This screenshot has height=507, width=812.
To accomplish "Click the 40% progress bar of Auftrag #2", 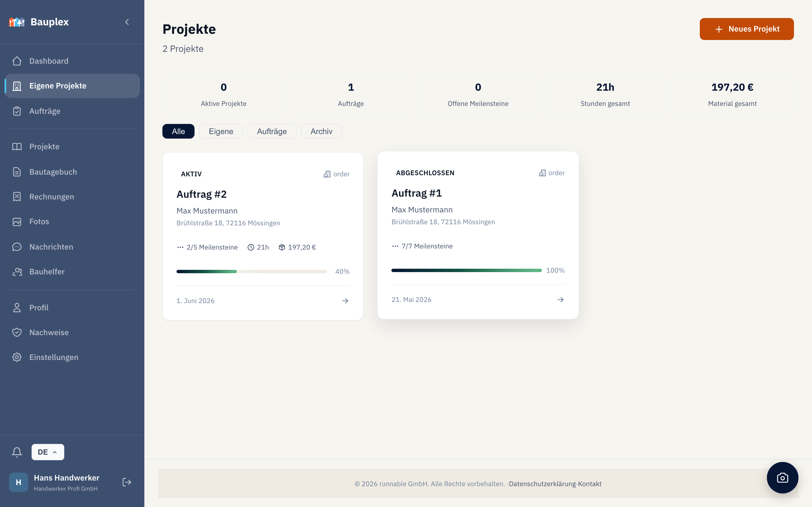I will coord(252,271).
